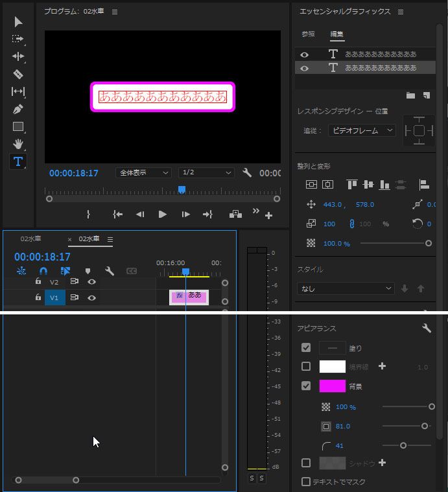Select the Pen tool
This screenshot has height=492, width=448.
point(18,109)
